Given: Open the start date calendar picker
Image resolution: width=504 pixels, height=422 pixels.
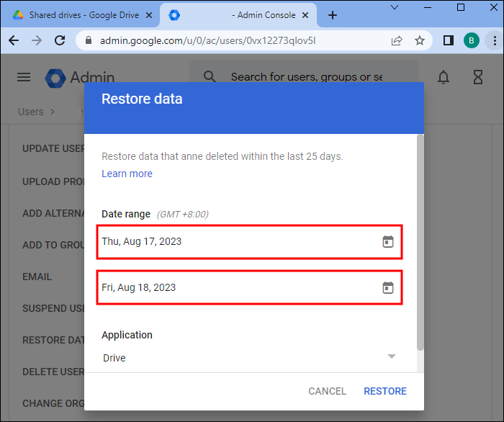Looking at the screenshot, I should 387,242.
